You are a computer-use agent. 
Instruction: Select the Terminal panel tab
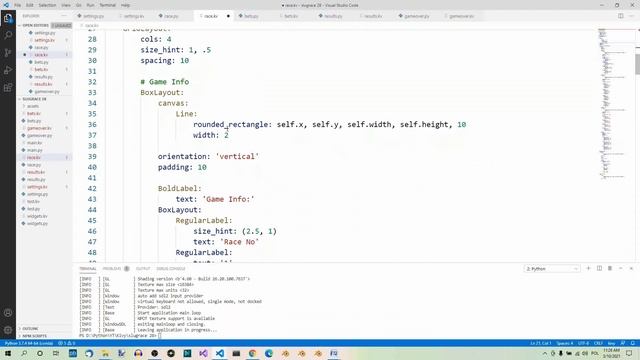point(88,269)
